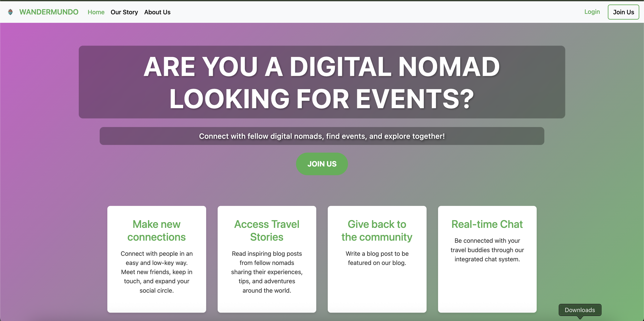The width and height of the screenshot is (644, 321).
Task: Click the integrated chat system description
Action: pos(487,250)
